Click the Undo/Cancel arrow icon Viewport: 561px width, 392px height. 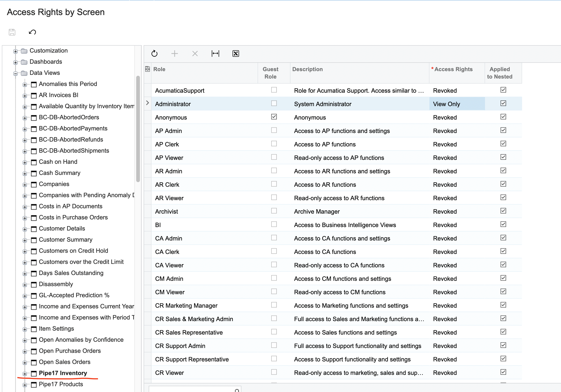pos(32,32)
